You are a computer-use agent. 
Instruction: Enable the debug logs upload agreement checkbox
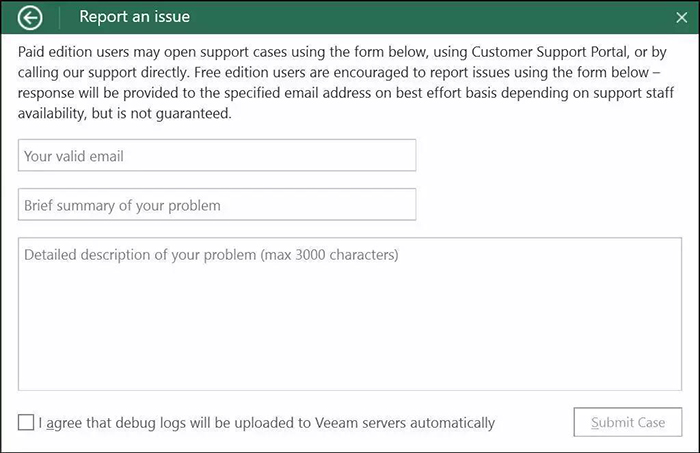(x=26, y=422)
